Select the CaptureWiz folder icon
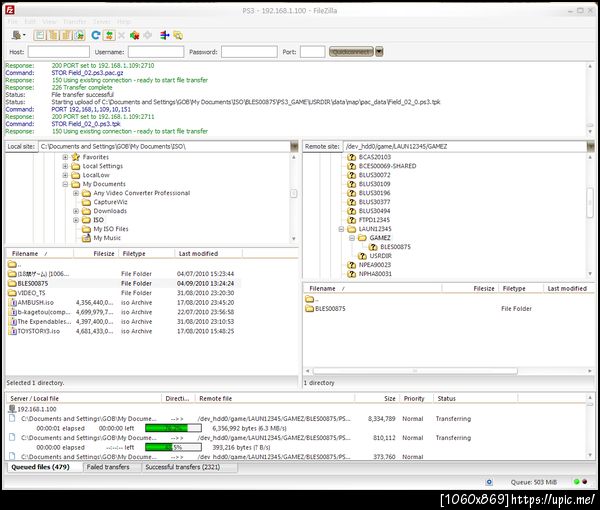The height and width of the screenshot is (510, 600). coord(86,202)
